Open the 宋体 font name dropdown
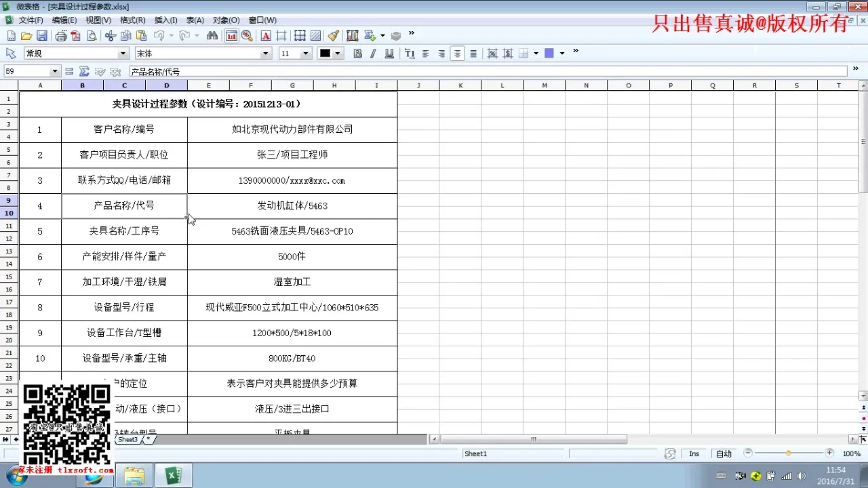This screenshot has width=868, height=488. click(x=264, y=53)
